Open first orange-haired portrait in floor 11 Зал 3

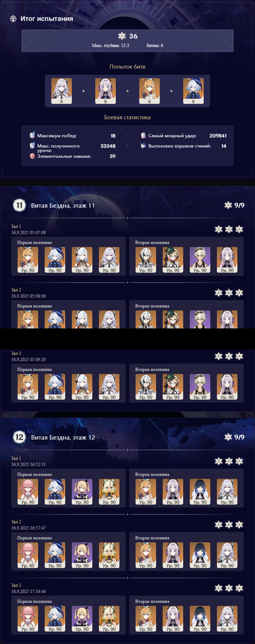(28, 387)
